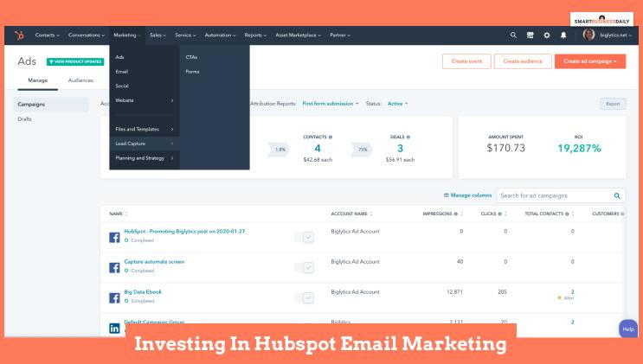Viewport: 643px width, 364px height.
Task: Toggle the HubSpot Promoting Biglytics campaign switch
Action: coord(305,238)
